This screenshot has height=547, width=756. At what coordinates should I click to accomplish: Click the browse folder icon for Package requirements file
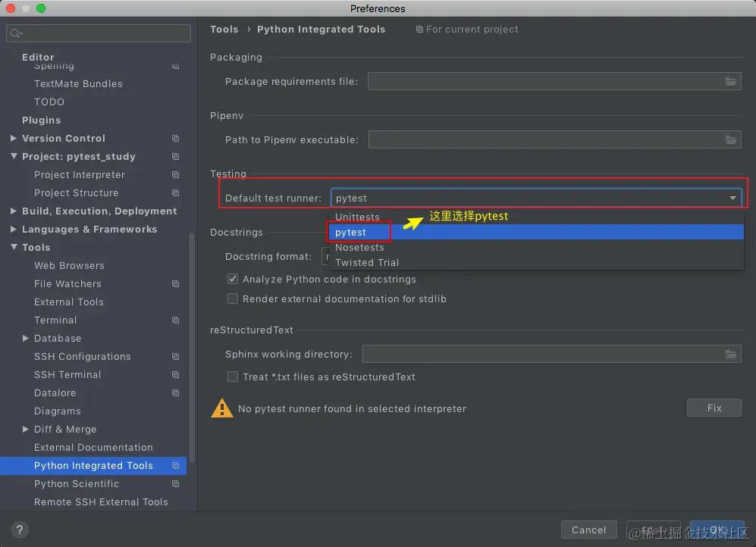(730, 81)
